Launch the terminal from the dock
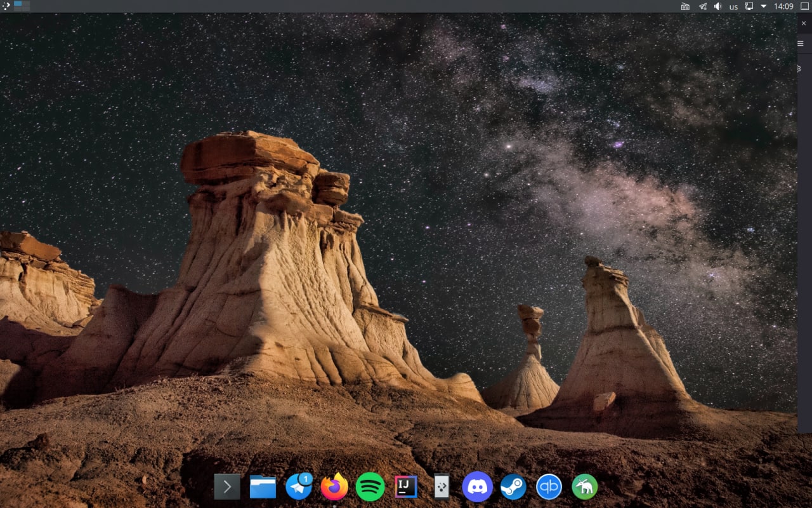This screenshot has width=812, height=508. 227,487
